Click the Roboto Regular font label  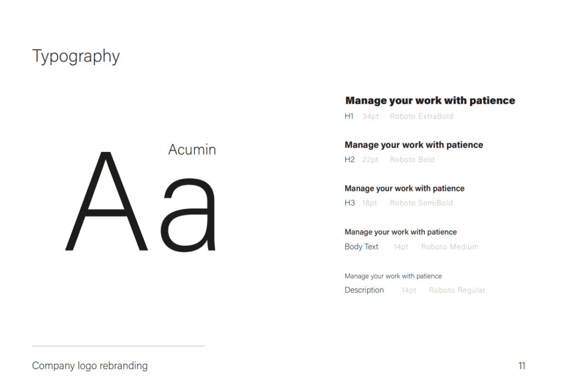tap(457, 290)
